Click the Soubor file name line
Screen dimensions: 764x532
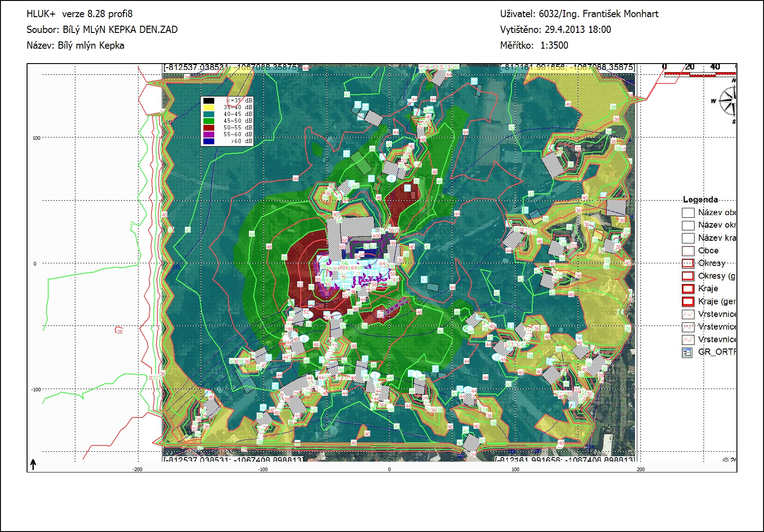(102, 30)
